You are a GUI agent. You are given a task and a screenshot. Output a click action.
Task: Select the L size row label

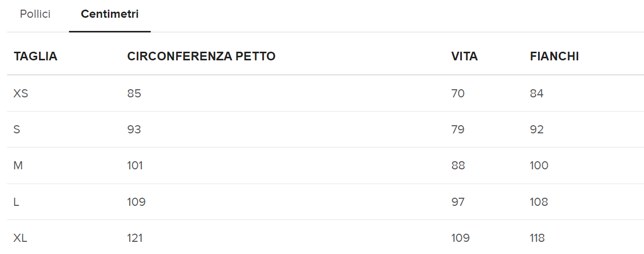point(16,202)
